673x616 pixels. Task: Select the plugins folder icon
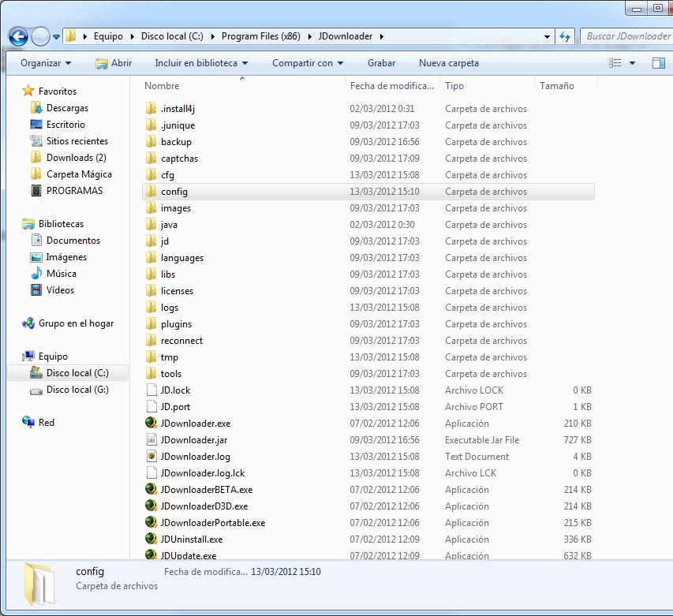(x=151, y=323)
